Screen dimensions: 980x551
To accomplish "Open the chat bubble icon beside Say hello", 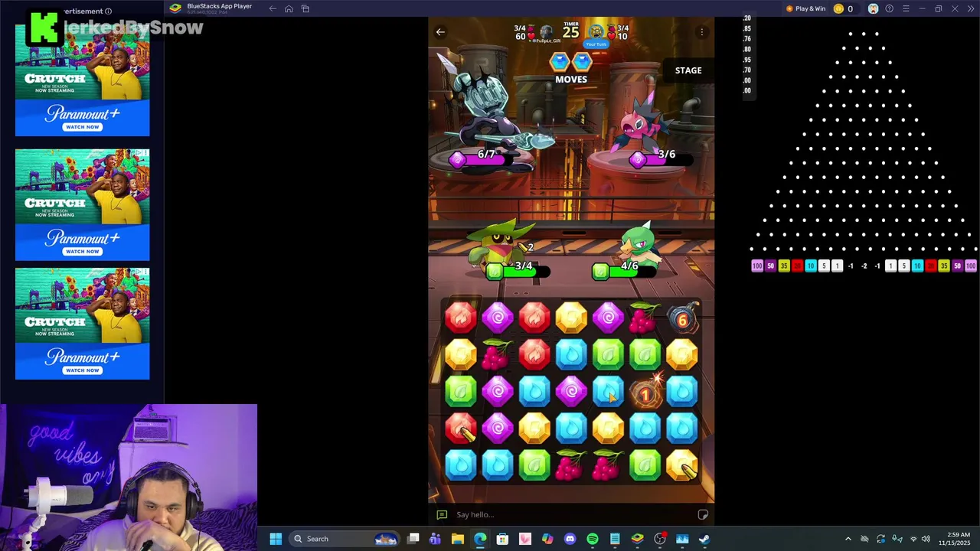I will pyautogui.click(x=442, y=515).
